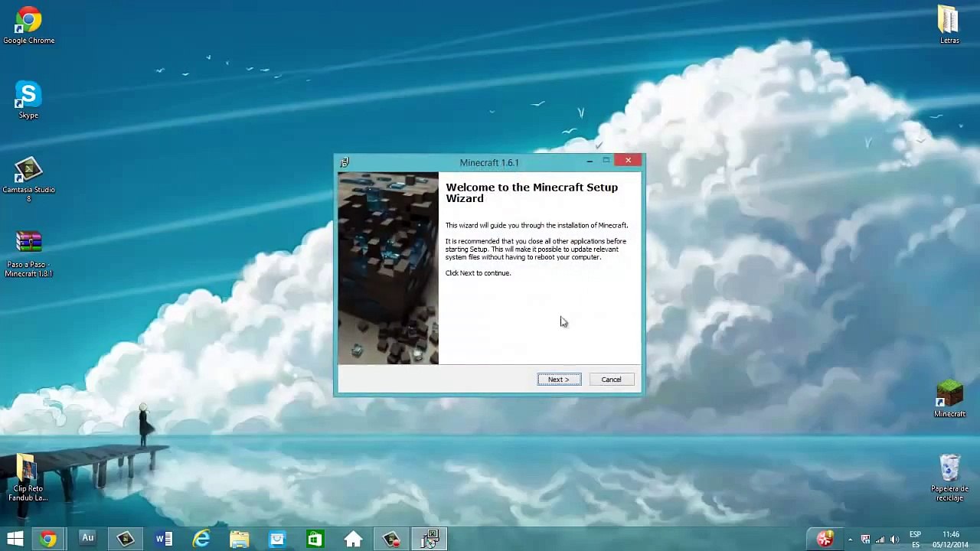Select the Minecraft installer taskbar icon

[x=430, y=539]
